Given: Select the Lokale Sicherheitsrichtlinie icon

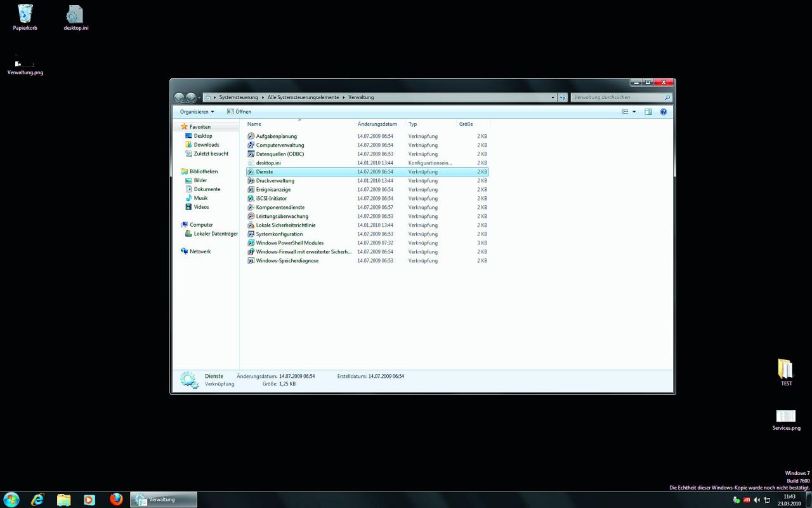Looking at the screenshot, I should coord(251,225).
